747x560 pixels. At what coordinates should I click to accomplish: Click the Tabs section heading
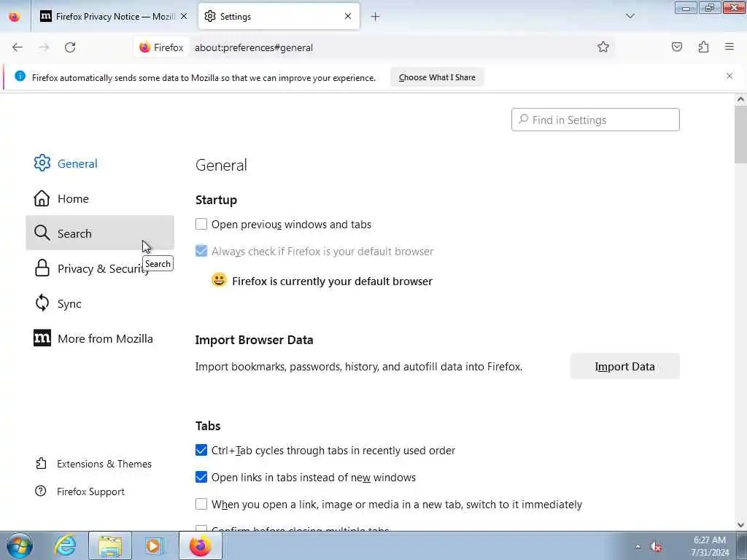208,426
